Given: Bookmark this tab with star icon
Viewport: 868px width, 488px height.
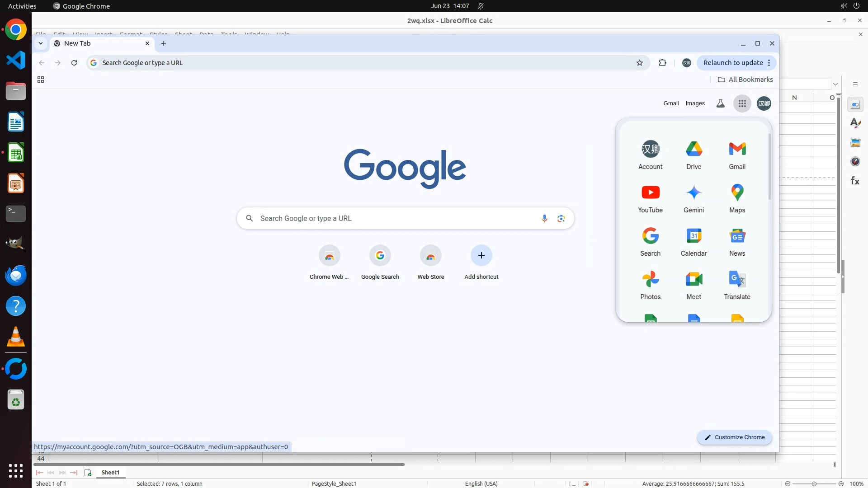Looking at the screenshot, I should coord(639,63).
